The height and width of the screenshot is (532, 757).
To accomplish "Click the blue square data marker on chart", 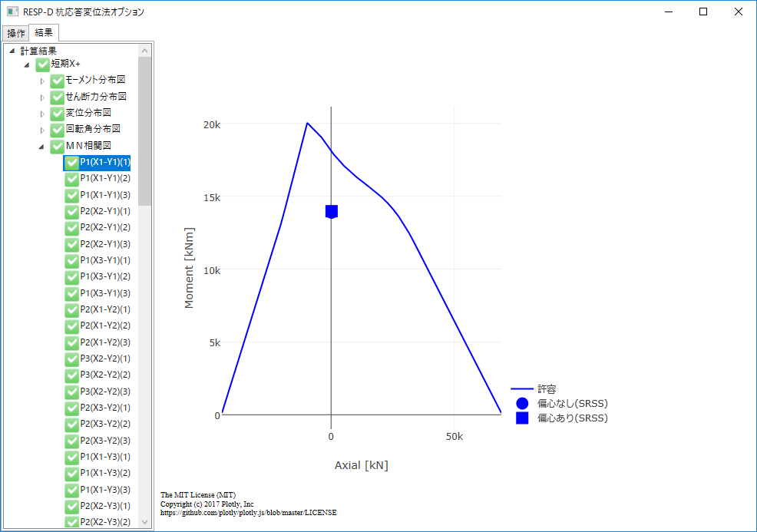I will coord(332,211).
